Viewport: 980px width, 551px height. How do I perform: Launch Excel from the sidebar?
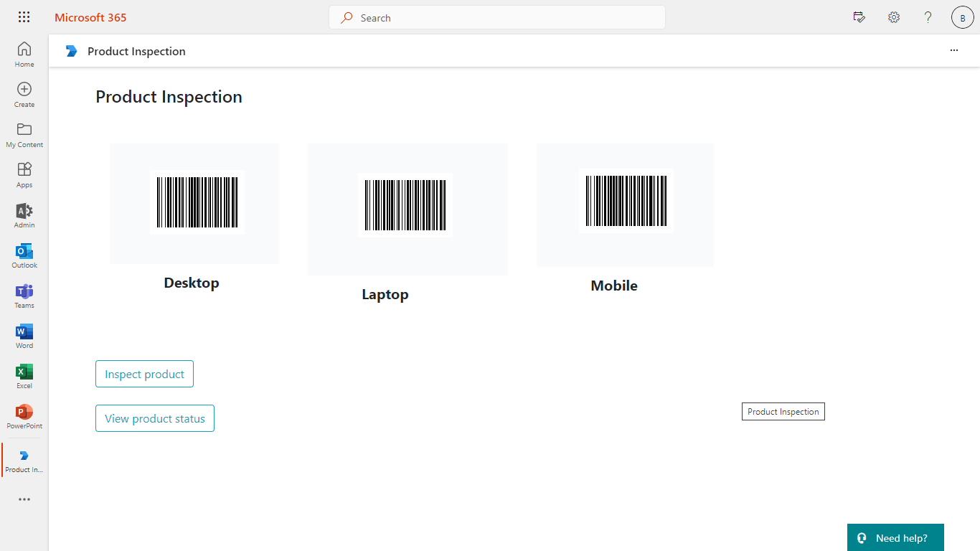24,376
